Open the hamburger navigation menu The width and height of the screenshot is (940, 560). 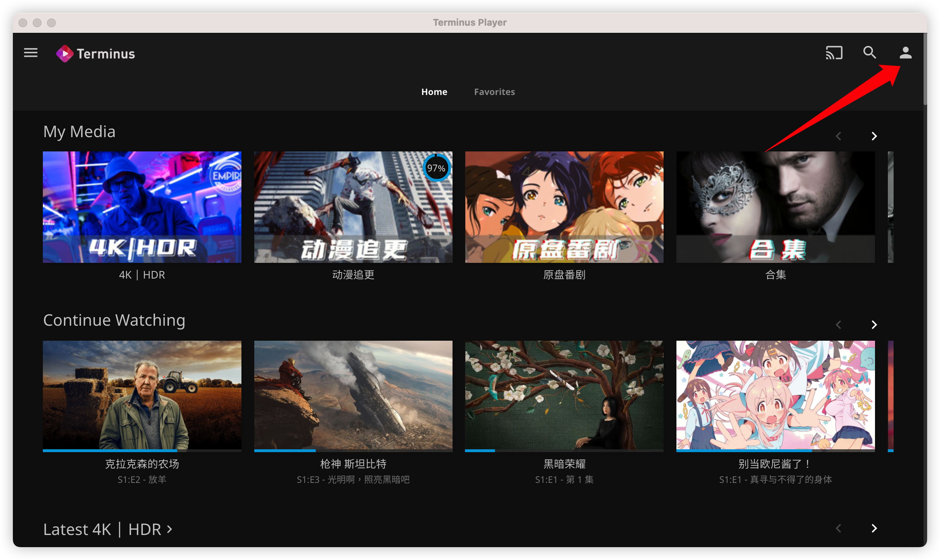pos(31,53)
